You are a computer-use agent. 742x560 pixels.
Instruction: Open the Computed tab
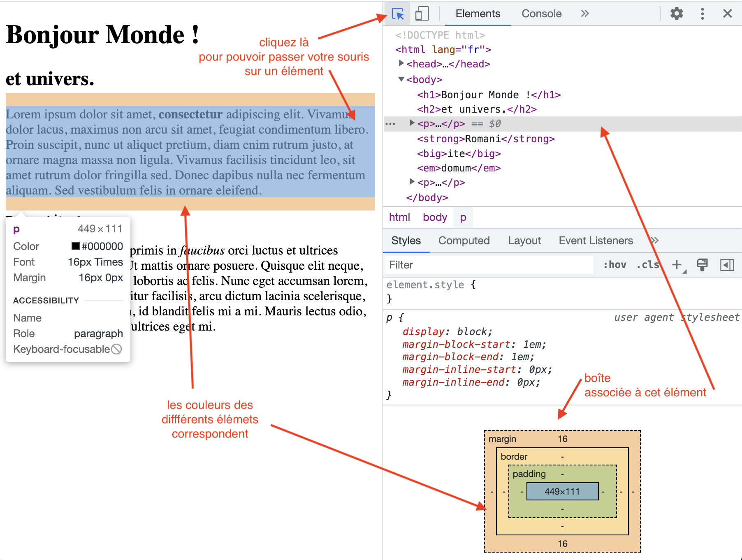click(464, 241)
